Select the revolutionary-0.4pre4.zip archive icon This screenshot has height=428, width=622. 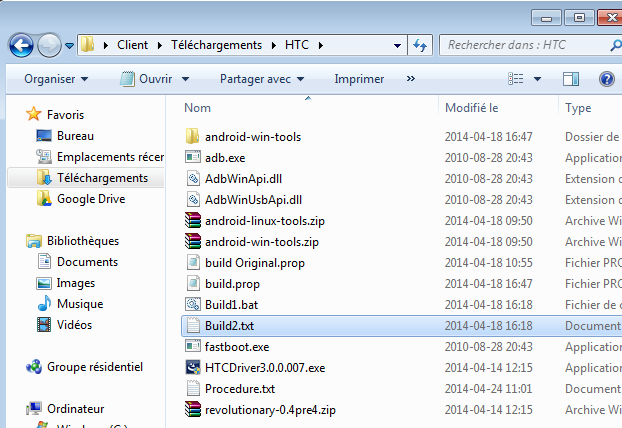pos(193,409)
